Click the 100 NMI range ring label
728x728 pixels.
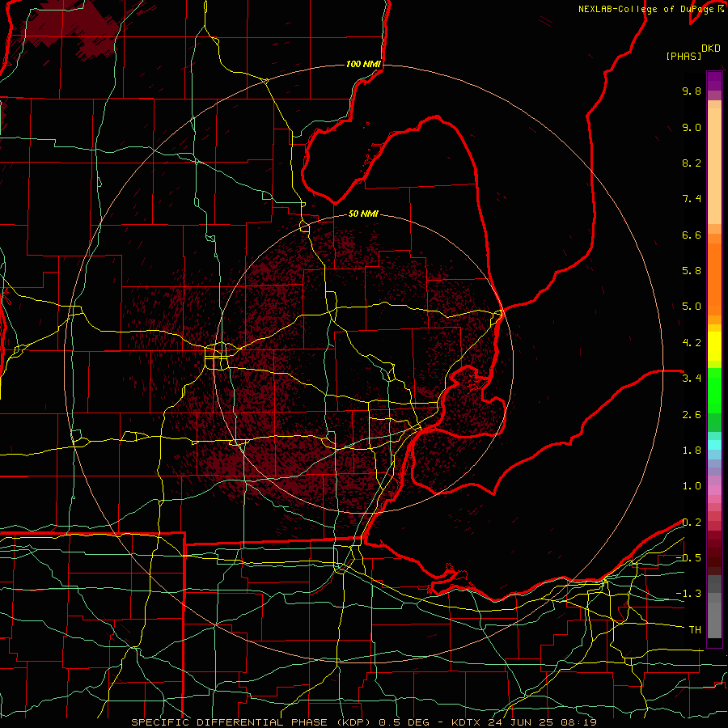click(x=363, y=64)
